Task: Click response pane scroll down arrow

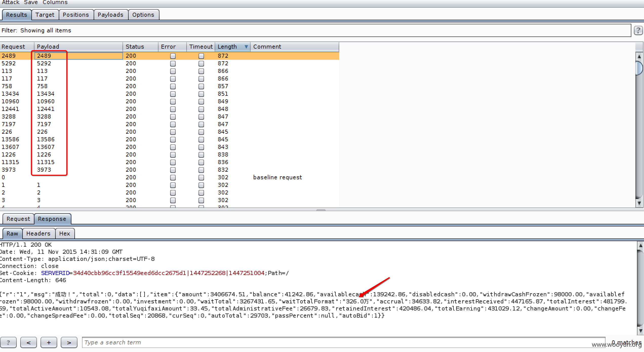Action: click(640, 331)
